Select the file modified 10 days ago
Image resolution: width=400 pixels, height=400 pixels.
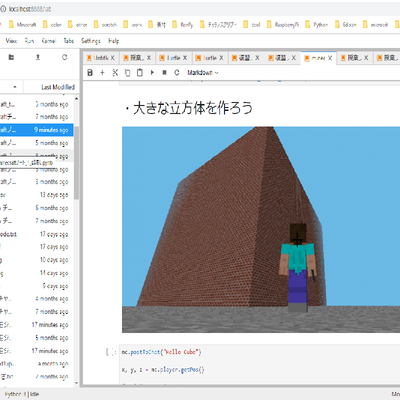click(37, 260)
